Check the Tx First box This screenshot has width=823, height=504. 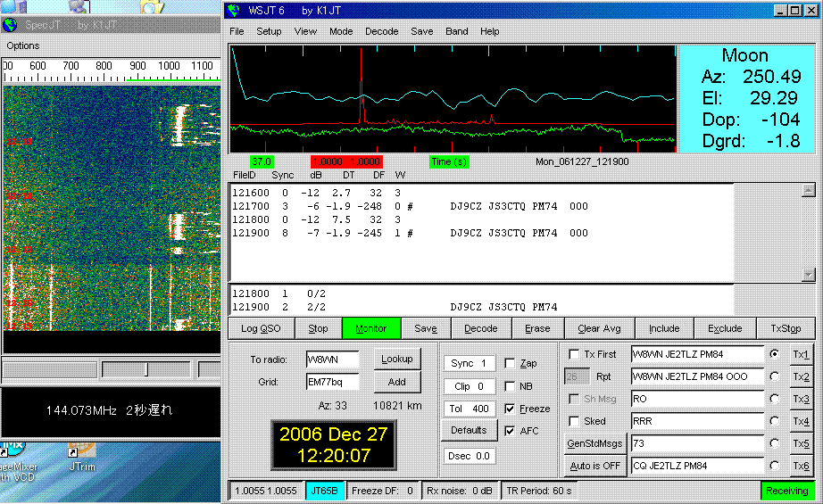(574, 354)
